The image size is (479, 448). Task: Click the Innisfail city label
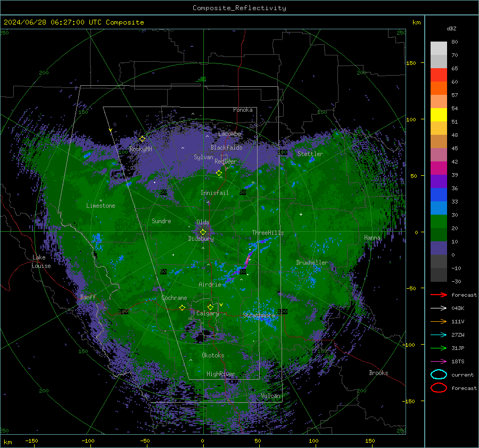[x=214, y=193]
